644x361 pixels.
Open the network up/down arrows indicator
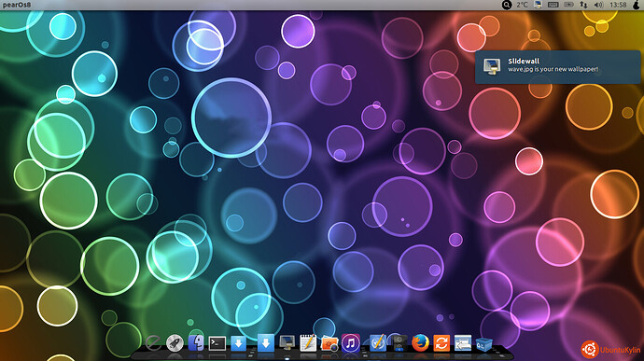[583, 5]
